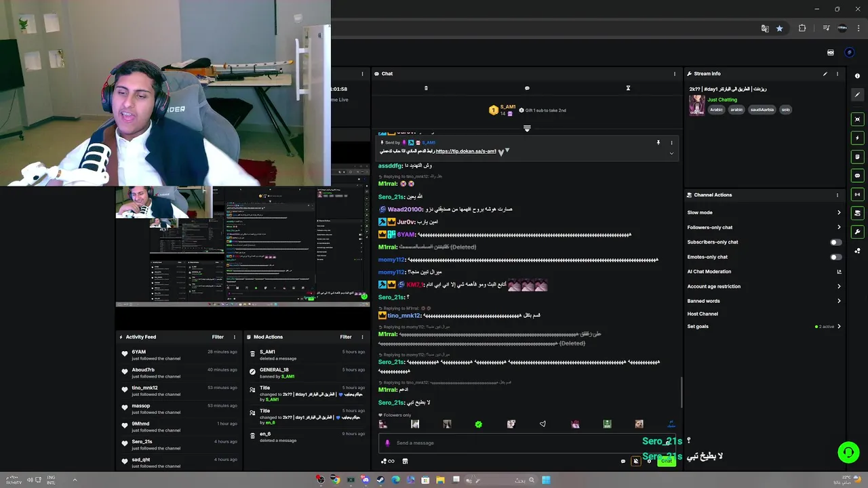The width and height of the screenshot is (868, 488).
Task: Click username 6YAM in Activity Feed
Action: point(139,352)
